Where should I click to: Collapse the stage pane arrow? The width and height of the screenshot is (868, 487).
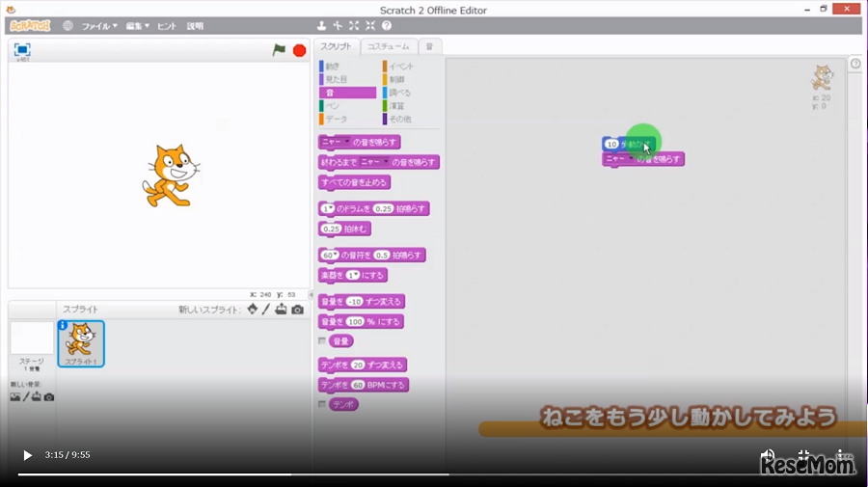pos(311,295)
